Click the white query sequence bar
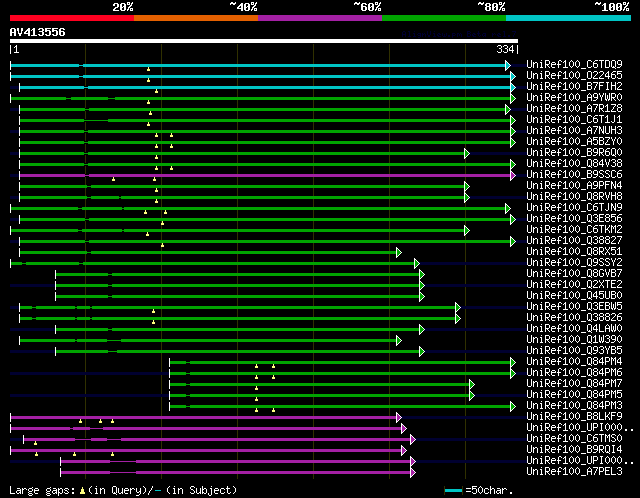The height and width of the screenshot is (498, 640). pyautogui.click(x=263, y=41)
